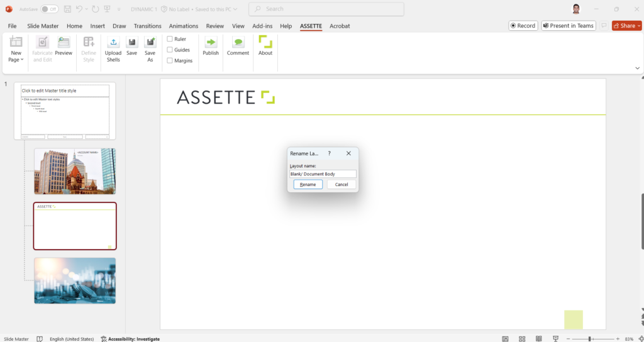Expand the Share button dropdown
Image resolution: width=644 pixels, height=342 pixels.
tap(639, 25)
